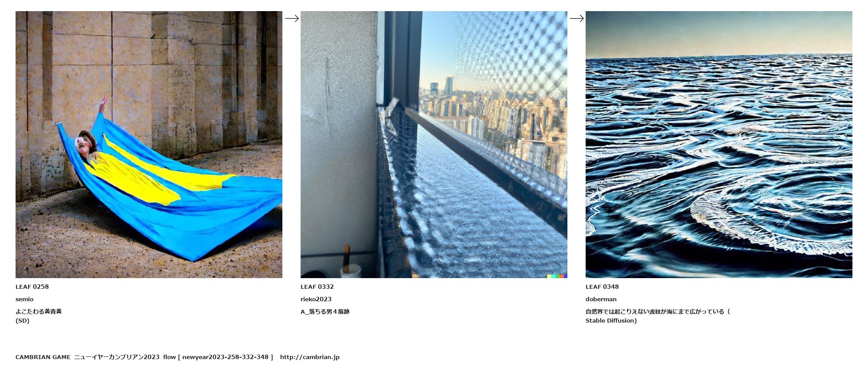
Task: Click the LEAF 0332 label
Action: [x=317, y=287]
